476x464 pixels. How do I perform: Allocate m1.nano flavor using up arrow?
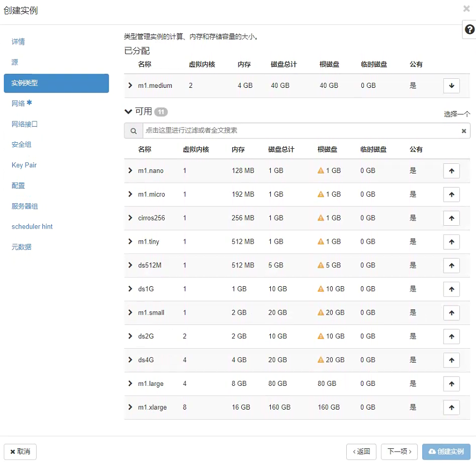[x=451, y=171]
